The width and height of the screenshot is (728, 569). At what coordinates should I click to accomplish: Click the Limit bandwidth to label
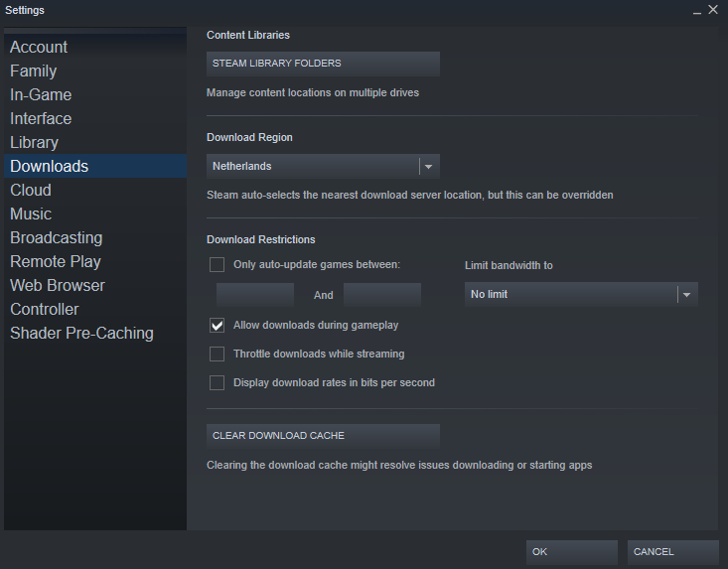click(509, 265)
